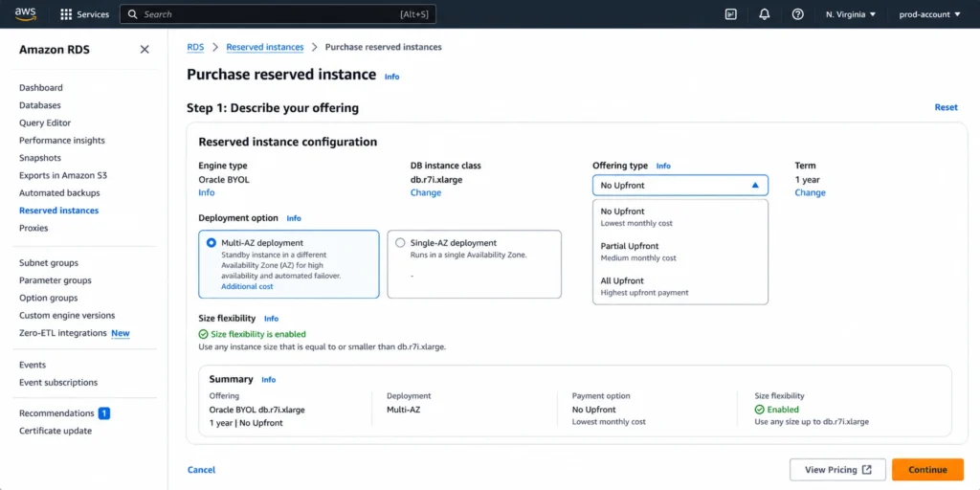The height and width of the screenshot is (490, 980).
Task: Click Info next to Offering type
Action: (663, 166)
